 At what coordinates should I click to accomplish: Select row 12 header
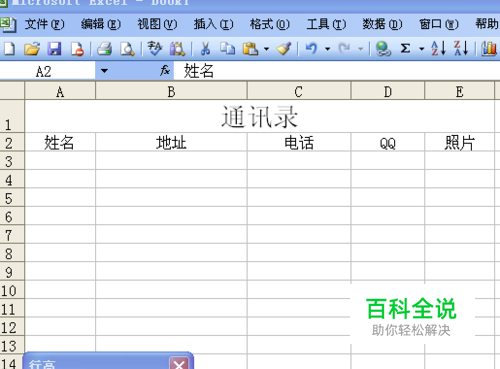(x=12, y=327)
